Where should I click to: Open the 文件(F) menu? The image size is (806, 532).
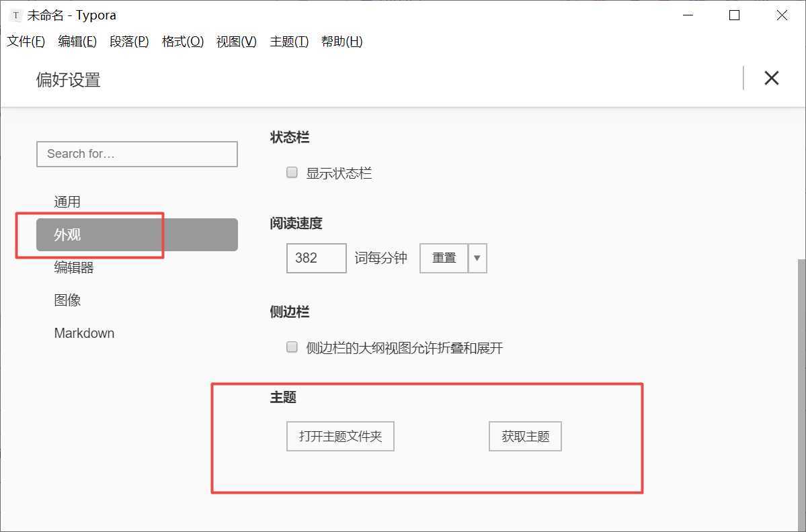(x=26, y=42)
